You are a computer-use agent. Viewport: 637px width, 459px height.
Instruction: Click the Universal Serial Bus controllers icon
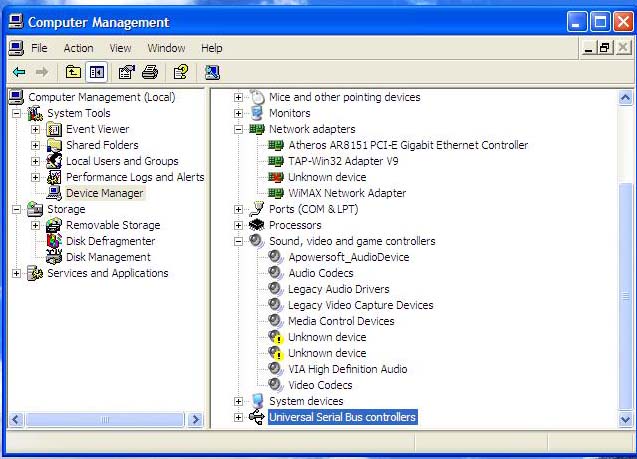coord(257,417)
